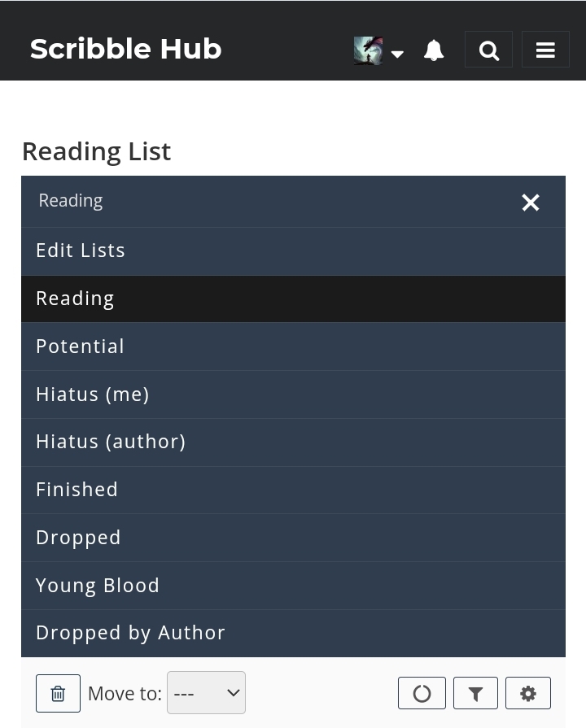The image size is (586, 728).
Task: Open the notifications bell
Action: point(434,50)
